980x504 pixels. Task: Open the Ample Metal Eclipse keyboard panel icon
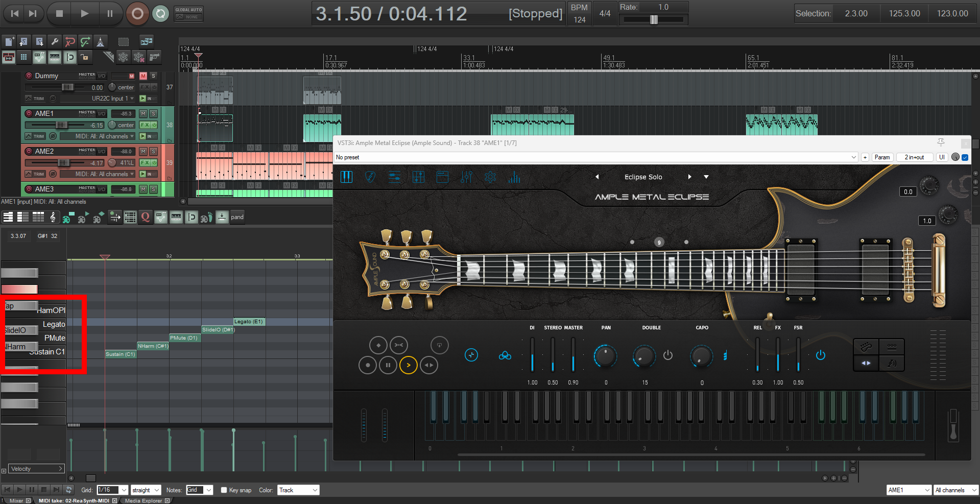coord(346,177)
